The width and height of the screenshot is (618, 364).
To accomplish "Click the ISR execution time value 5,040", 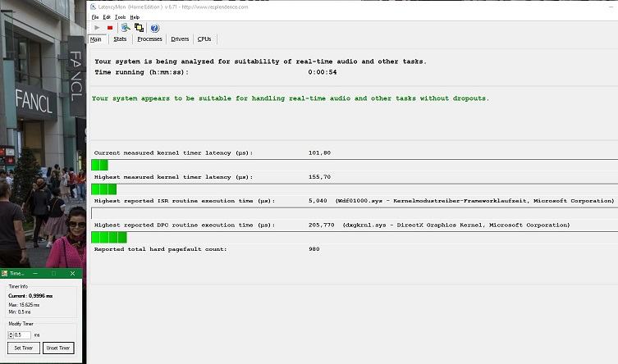I will coord(318,201).
